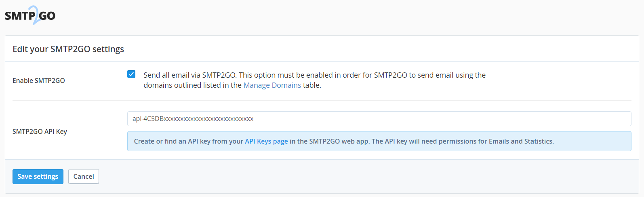This screenshot has height=197, width=644.
Task: Click the Cancel button
Action: point(84,176)
